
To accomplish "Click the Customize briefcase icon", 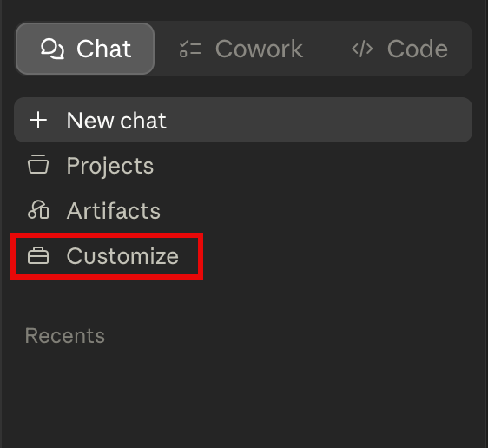I will point(38,256).
